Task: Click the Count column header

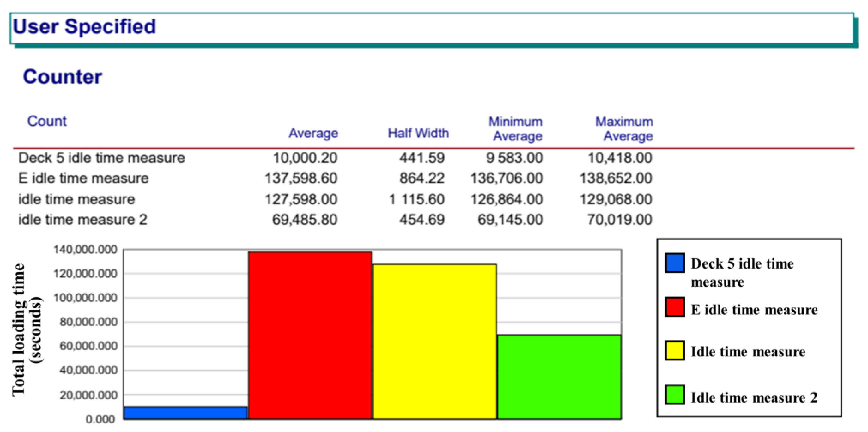Action: 47,121
